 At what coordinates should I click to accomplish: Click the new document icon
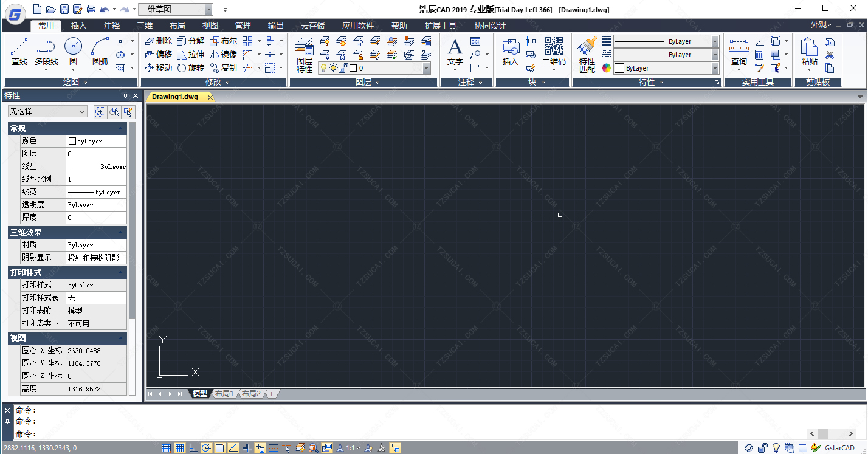click(38, 9)
